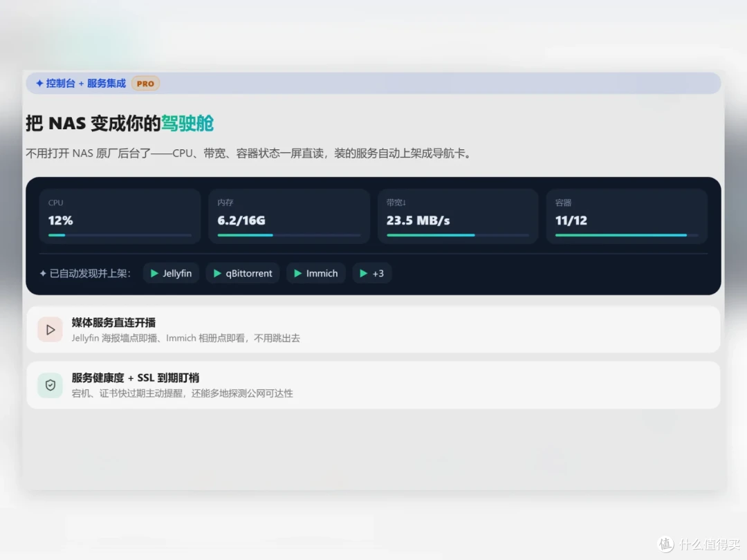747x560 pixels.
Task: Select the 内存 6.2/16G stat card
Action: 289,216
